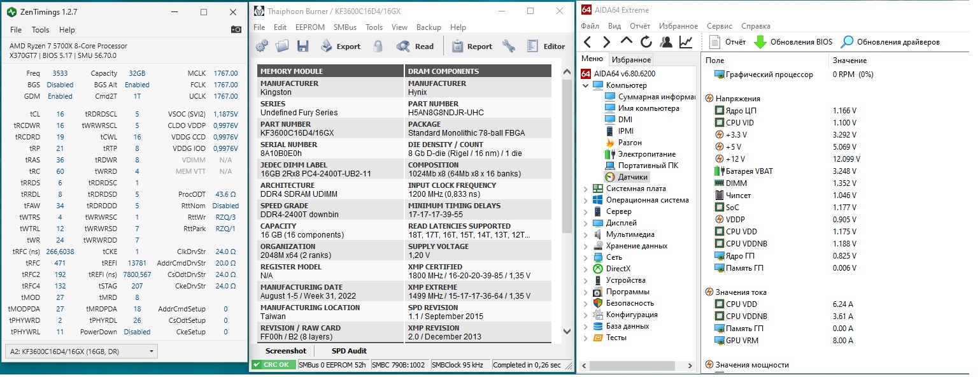The image size is (980, 377).
Task: Open SMBus menu in Thaiphoon Burner
Action: click(345, 27)
